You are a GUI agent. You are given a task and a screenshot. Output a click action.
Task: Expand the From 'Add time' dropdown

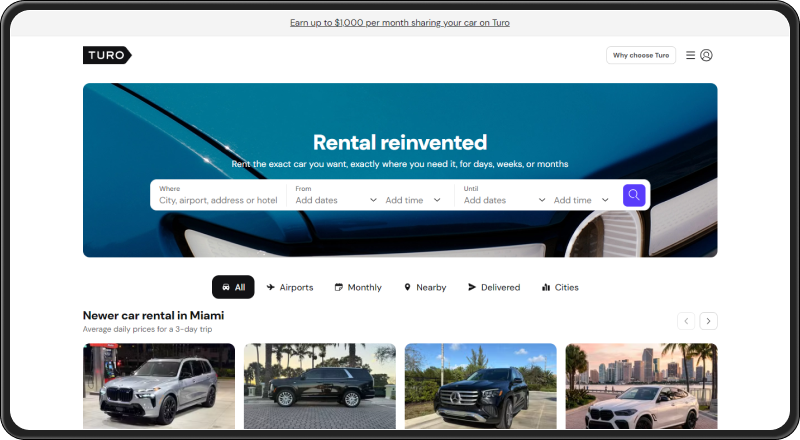413,200
